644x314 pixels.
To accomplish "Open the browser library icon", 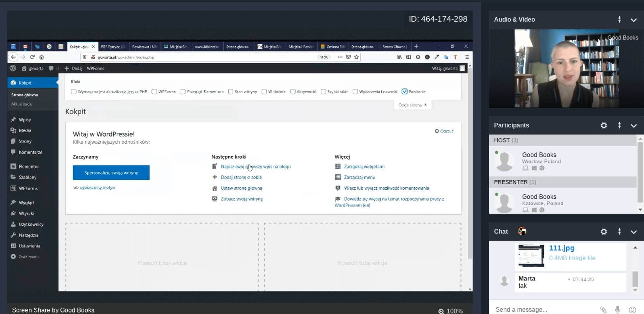I will pos(399,57).
